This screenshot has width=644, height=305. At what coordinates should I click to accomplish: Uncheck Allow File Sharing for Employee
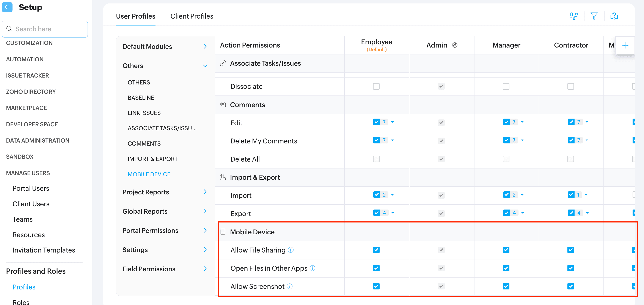click(376, 250)
